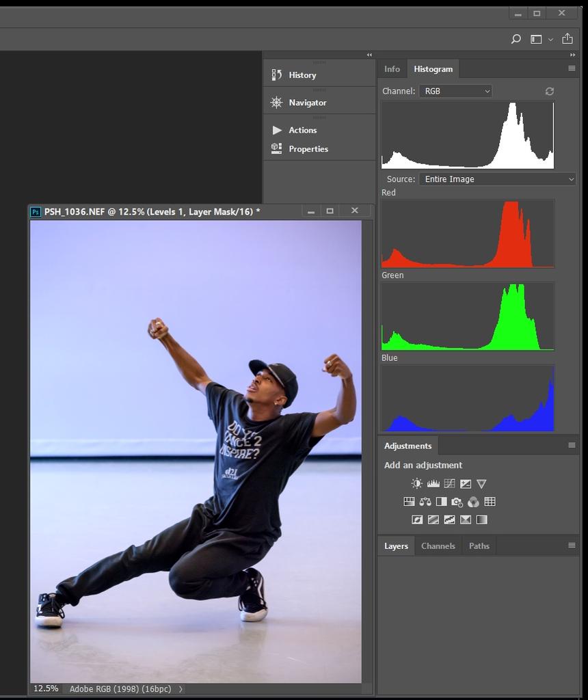Add a Brightness/Contrast adjustment

coord(416,483)
